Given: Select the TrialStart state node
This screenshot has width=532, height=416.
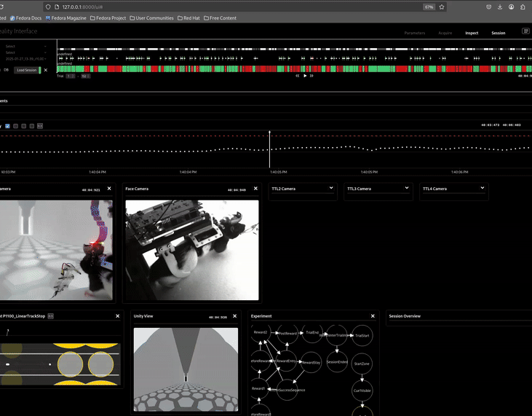Looking at the screenshot, I should click(362, 336).
